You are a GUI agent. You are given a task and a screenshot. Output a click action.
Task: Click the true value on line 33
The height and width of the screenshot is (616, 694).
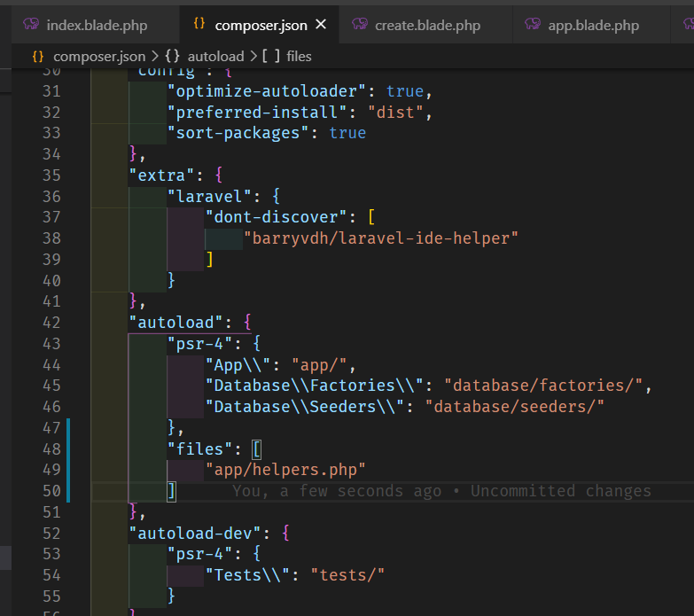point(347,133)
